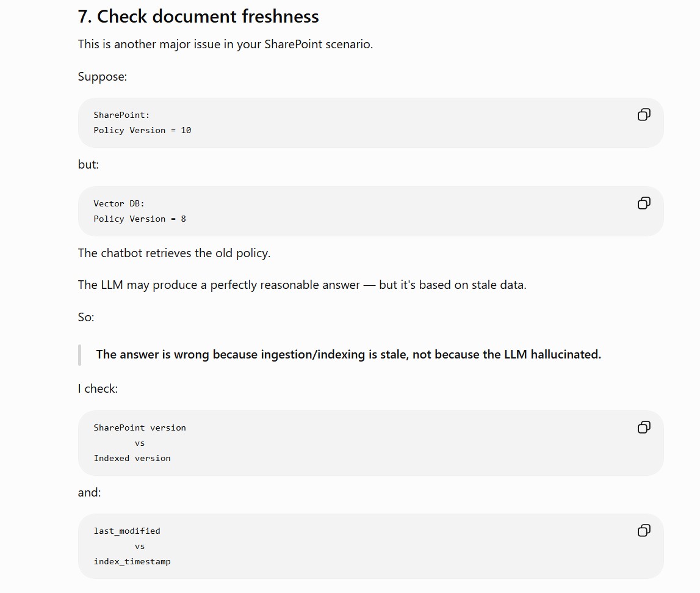Screen dimensions: 700x593
Task: Click the 'Indexed version' code line
Action: click(x=132, y=458)
